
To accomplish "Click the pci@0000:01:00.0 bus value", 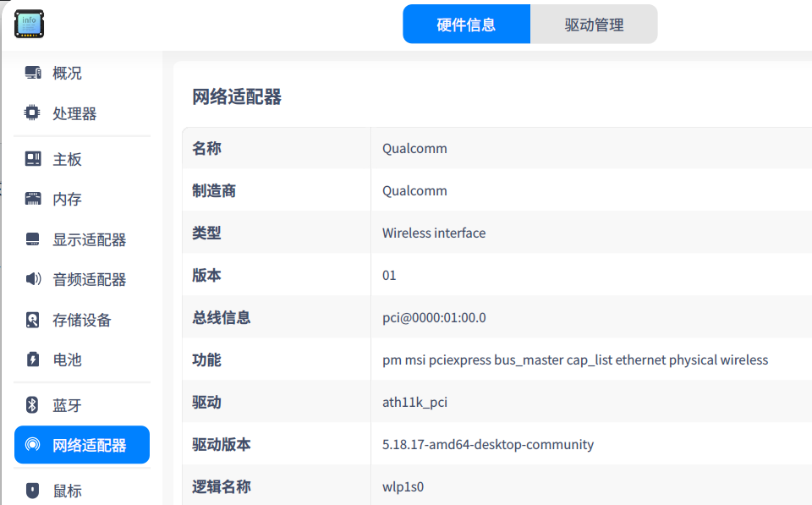I will pos(434,317).
